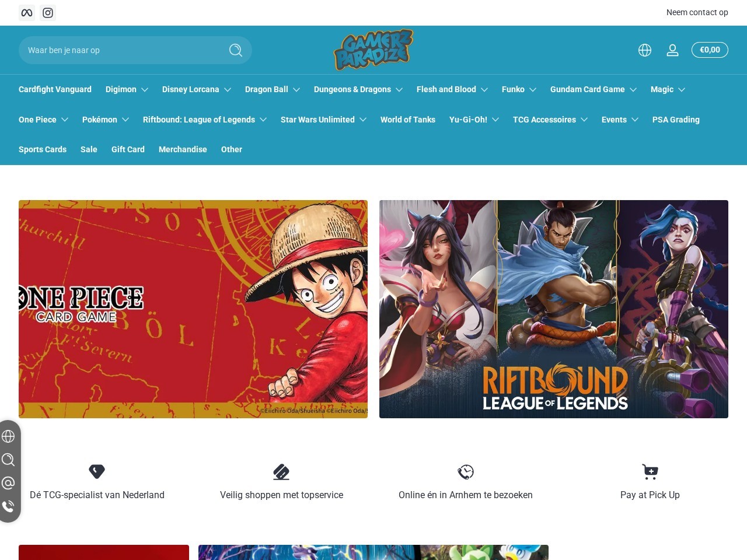Click the search magnifier icon in search bar
The width and height of the screenshot is (747, 560).
pos(236,50)
